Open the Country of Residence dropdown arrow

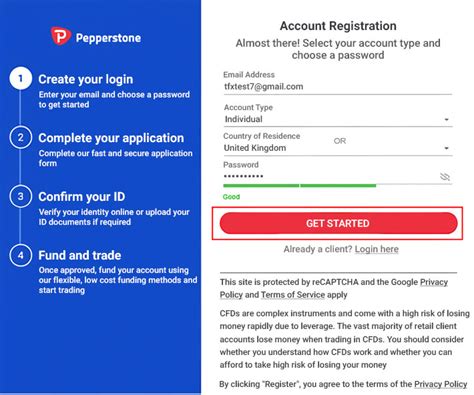[446, 148]
